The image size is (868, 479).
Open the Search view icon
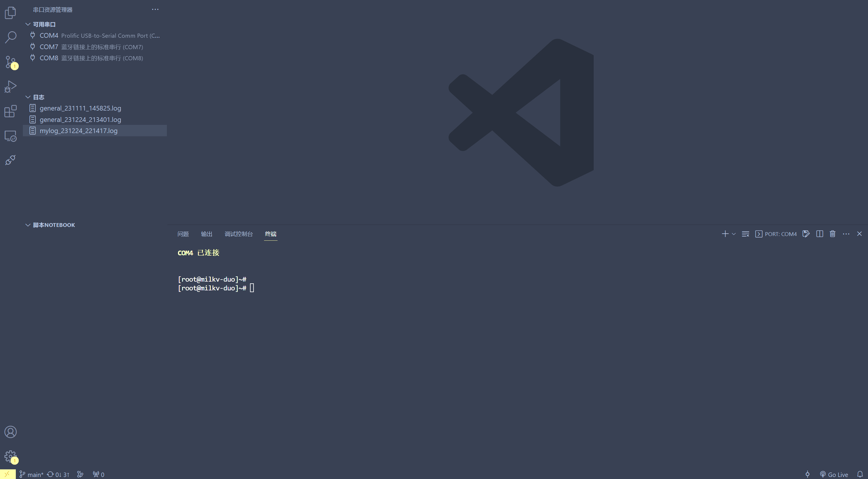pyautogui.click(x=11, y=37)
